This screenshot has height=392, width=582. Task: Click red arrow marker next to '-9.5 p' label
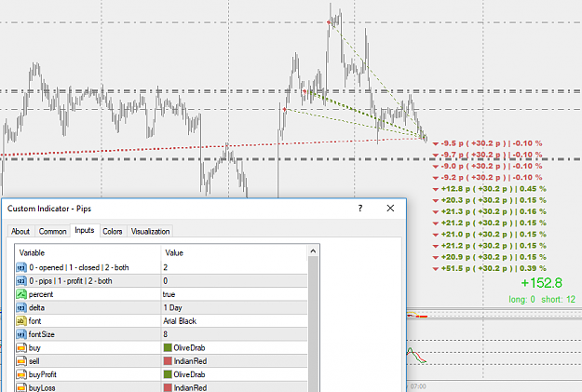[x=436, y=144]
